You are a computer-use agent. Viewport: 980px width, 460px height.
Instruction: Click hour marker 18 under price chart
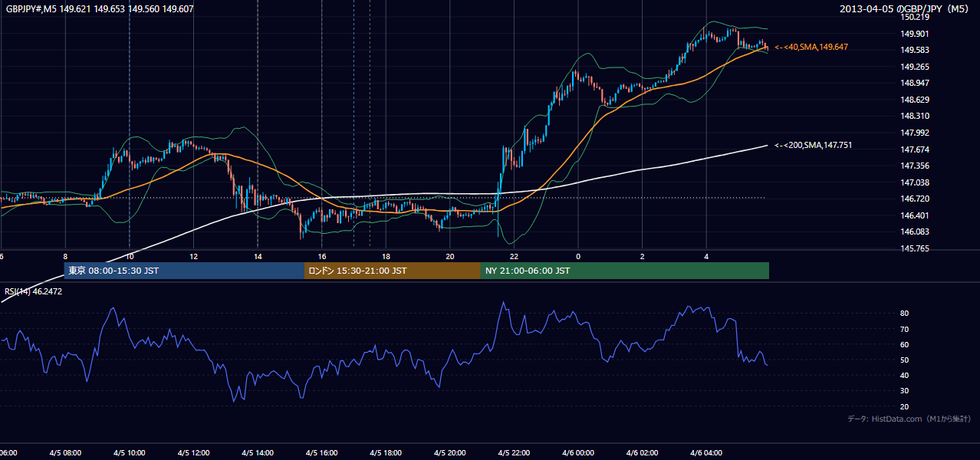pyautogui.click(x=386, y=257)
